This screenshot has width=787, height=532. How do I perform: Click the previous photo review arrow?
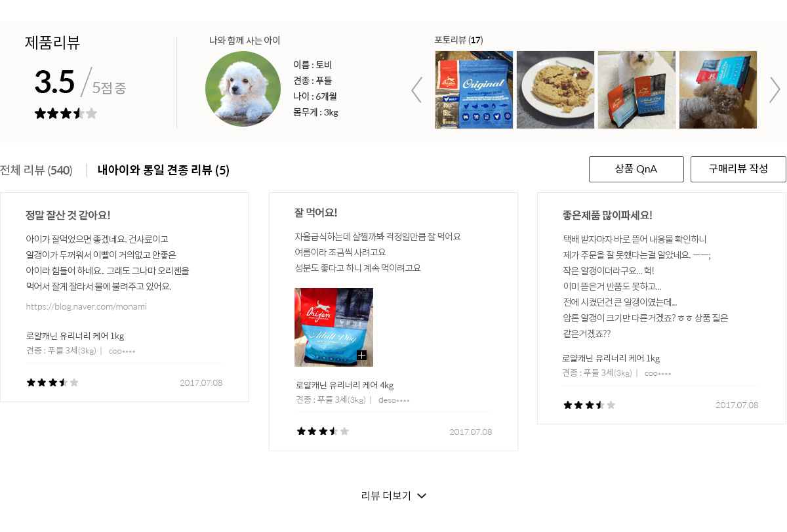pyautogui.click(x=416, y=90)
